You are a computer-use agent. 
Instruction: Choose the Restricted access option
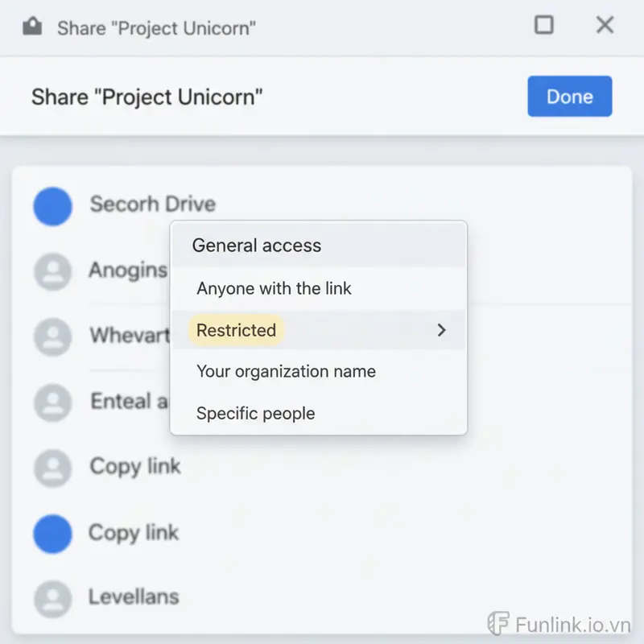237,330
